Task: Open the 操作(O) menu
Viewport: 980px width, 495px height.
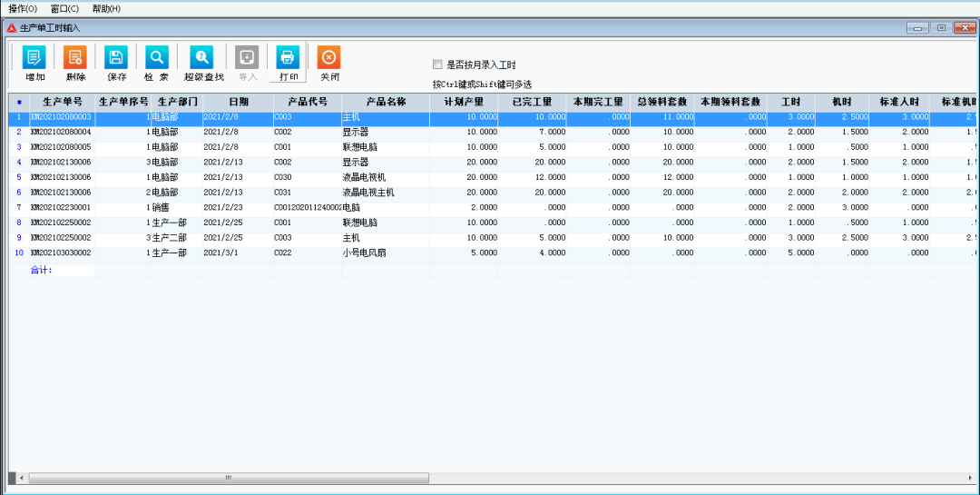Action: [x=23, y=8]
